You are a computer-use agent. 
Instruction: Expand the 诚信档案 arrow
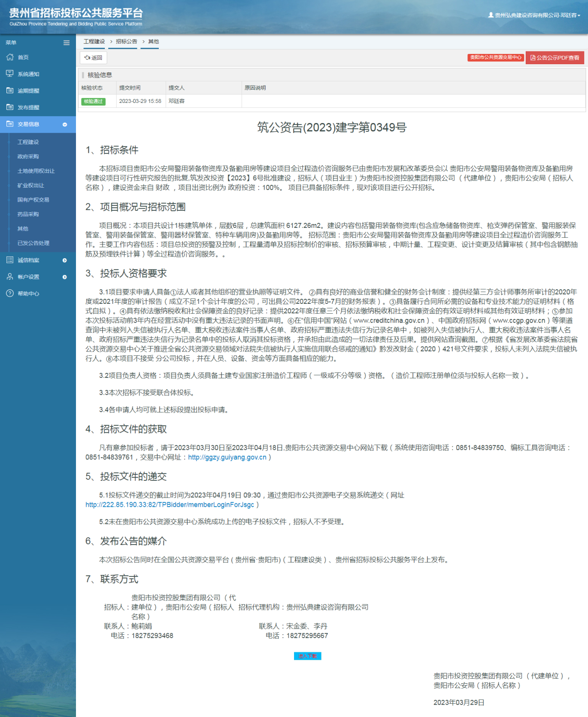click(x=64, y=260)
